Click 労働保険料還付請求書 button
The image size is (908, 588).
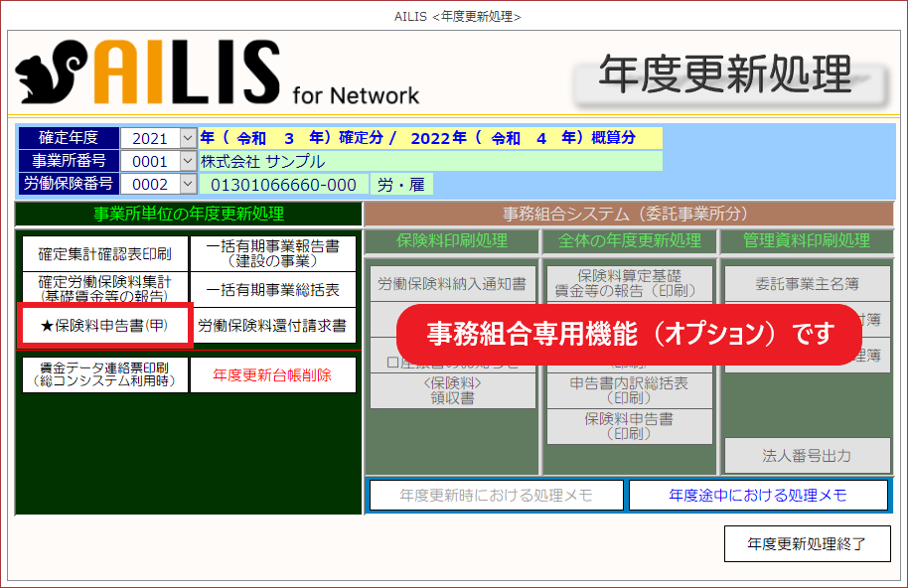point(272,325)
